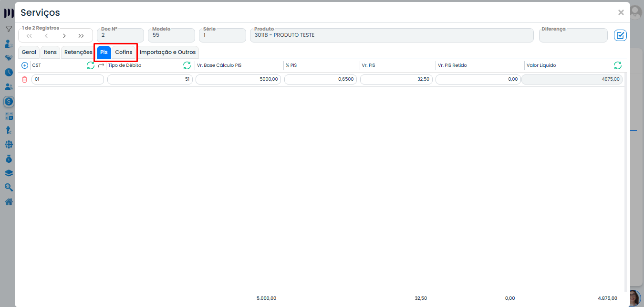Delete the CST 01 row using trash icon
This screenshot has width=644, height=307.
[x=25, y=80]
